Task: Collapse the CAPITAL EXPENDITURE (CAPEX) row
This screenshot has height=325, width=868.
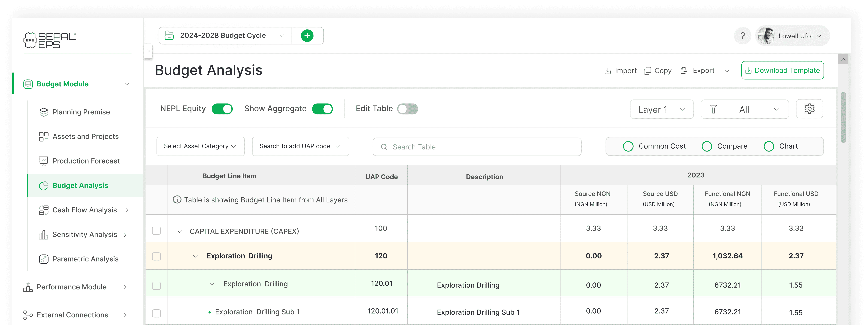Action: coord(180,232)
